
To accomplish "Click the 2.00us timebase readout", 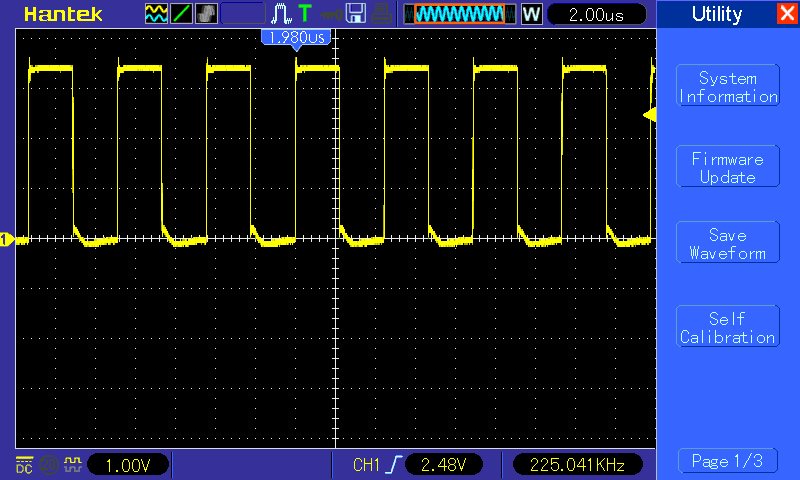I will coord(596,14).
